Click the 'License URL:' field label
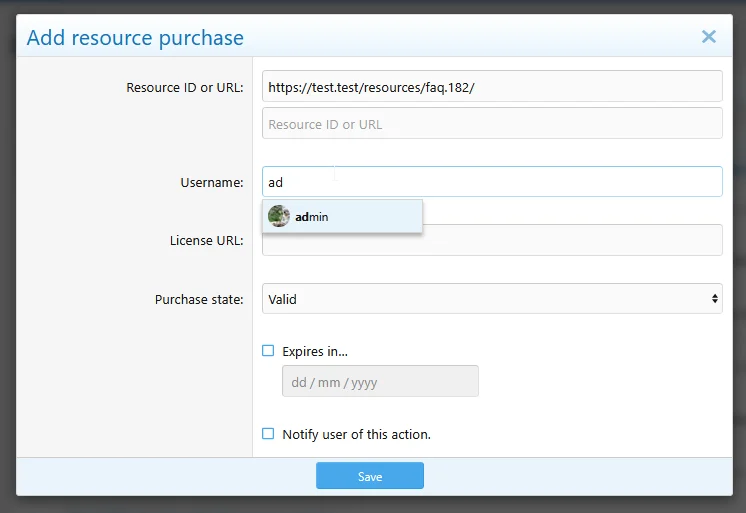Image resolution: width=746 pixels, height=513 pixels. pyautogui.click(x=206, y=240)
